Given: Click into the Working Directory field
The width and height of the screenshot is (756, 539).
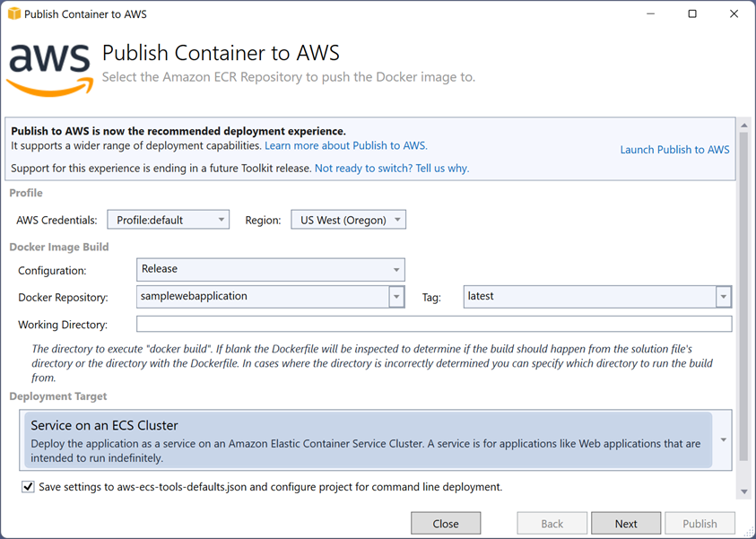Looking at the screenshot, I should [x=434, y=324].
